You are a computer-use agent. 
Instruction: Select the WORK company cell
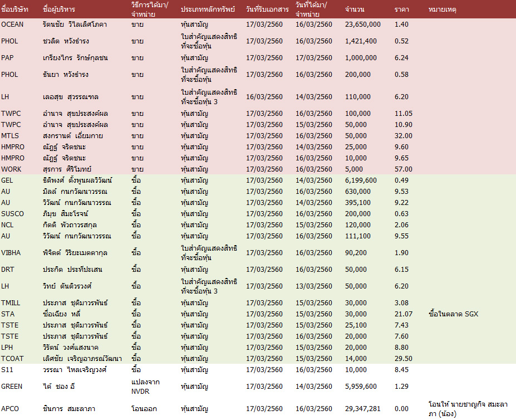click(11, 169)
